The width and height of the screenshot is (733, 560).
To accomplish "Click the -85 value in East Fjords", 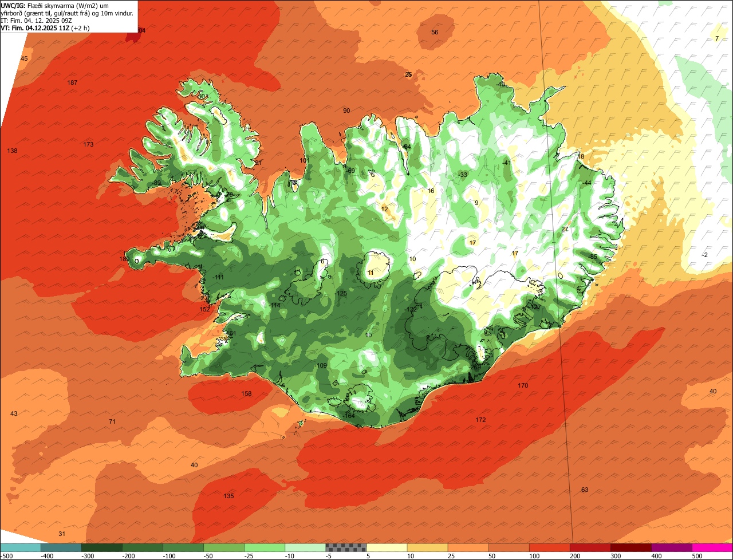I will tap(593, 257).
